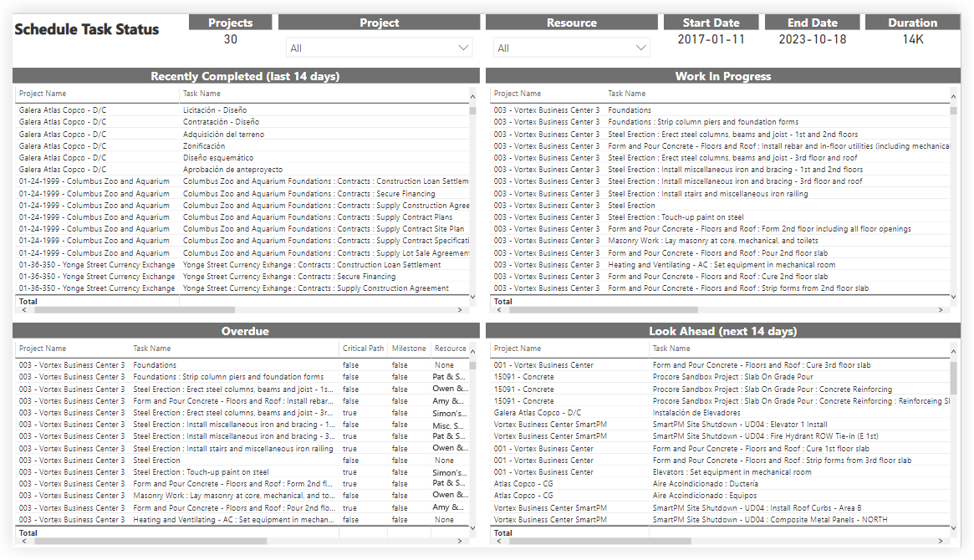The width and height of the screenshot is (974, 560).
Task: Select Overdue 'Install stairs and miscellaneous iron railing' row
Action: (242, 448)
